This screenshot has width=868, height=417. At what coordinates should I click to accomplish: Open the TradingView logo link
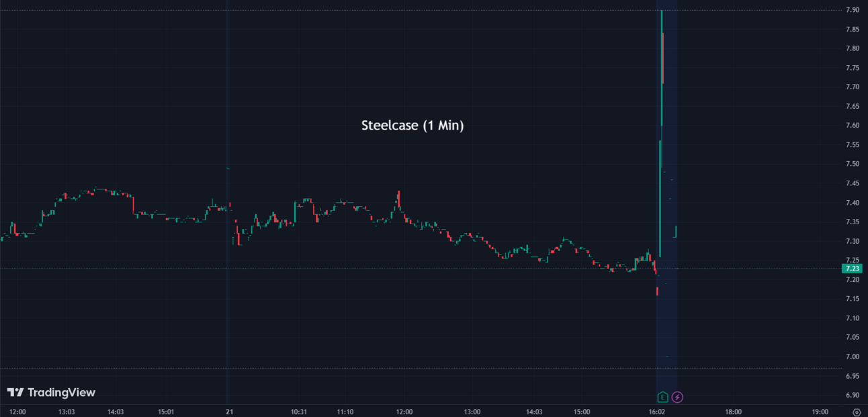[x=51, y=393]
